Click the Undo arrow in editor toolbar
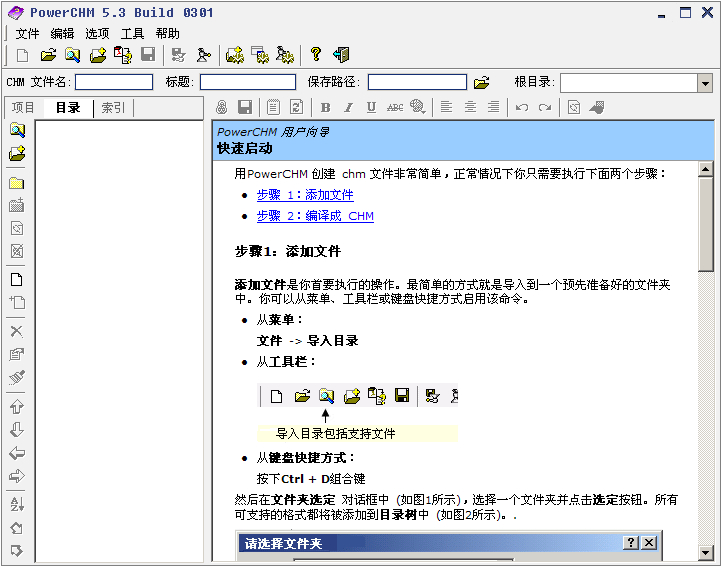Image resolution: width=723 pixels, height=568 pixels. 522,108
